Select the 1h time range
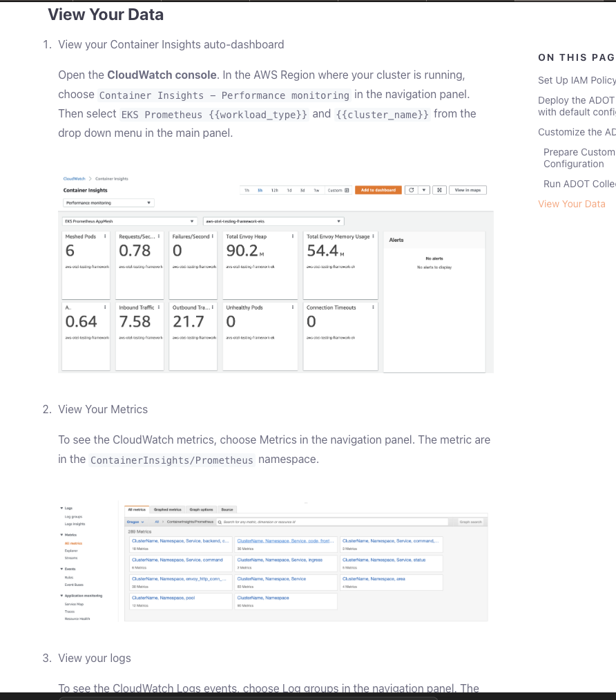The image size is (616, 700). [247, 190]
